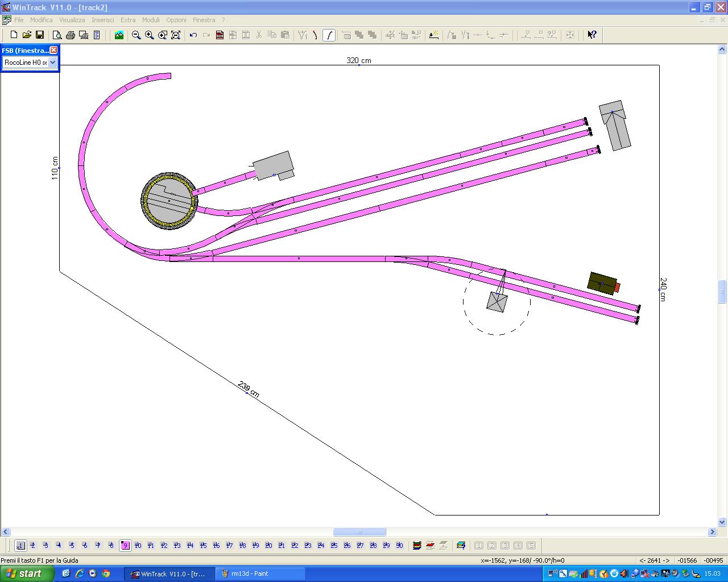
Task: Open the RocoLine H0 track system dropdown
Action: [52, 63]
